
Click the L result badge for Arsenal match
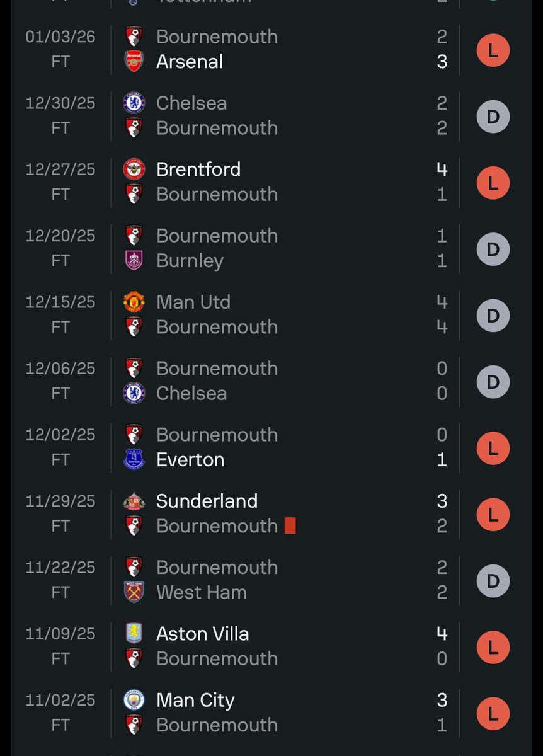coord(493,50)
